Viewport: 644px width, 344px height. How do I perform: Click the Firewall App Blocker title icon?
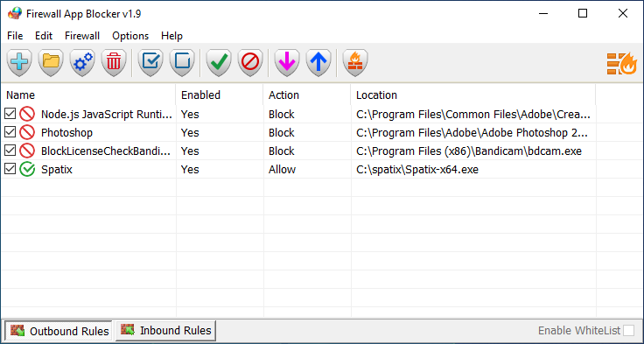(14, 13)
